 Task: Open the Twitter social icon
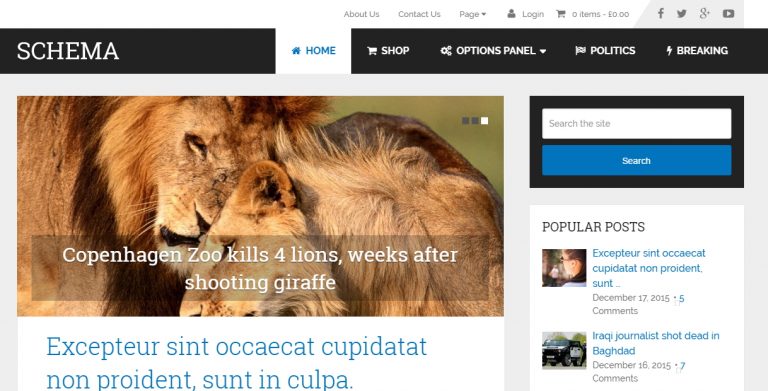tap(682, 14)
